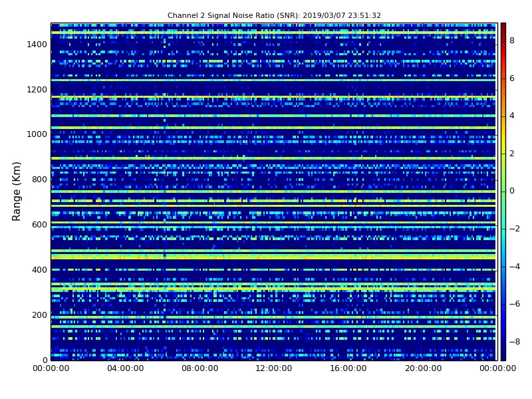The height and width of the screenshot is (399, 532).
Task: Click the 08:00:00 time axis label
Action: coord(200,368)
